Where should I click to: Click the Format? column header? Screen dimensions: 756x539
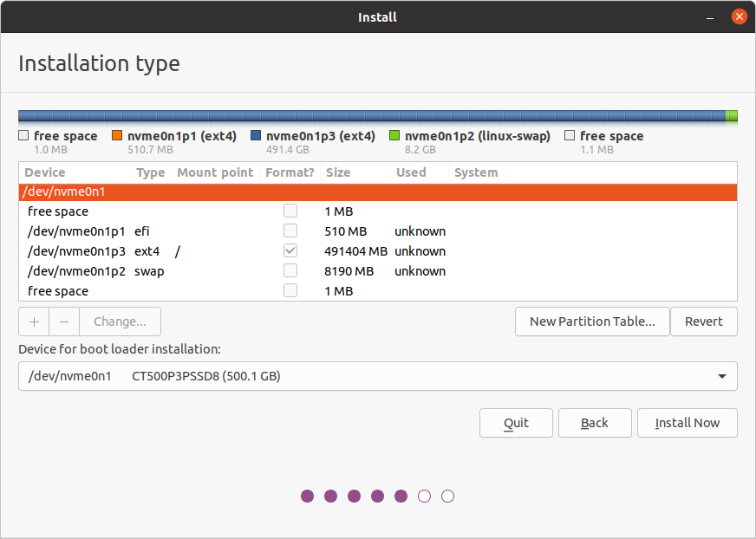(290, 172)
